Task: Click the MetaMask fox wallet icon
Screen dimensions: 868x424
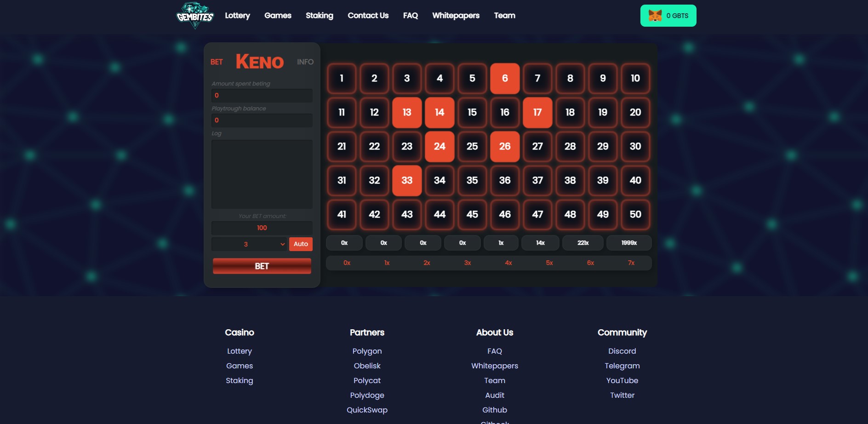Action: 655,16
